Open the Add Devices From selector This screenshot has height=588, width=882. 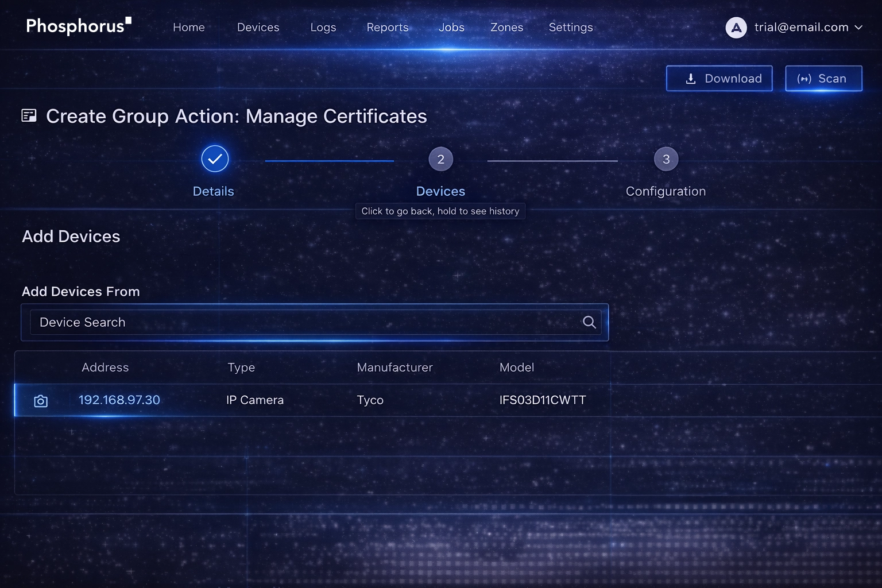316,322
